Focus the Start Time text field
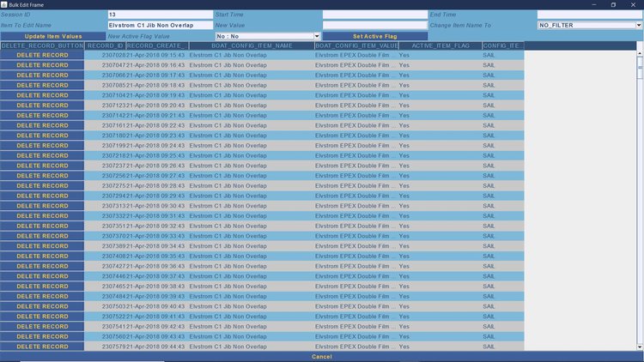Image resolution: width=644 pixels, height=362 pixels. coord(374,15)
